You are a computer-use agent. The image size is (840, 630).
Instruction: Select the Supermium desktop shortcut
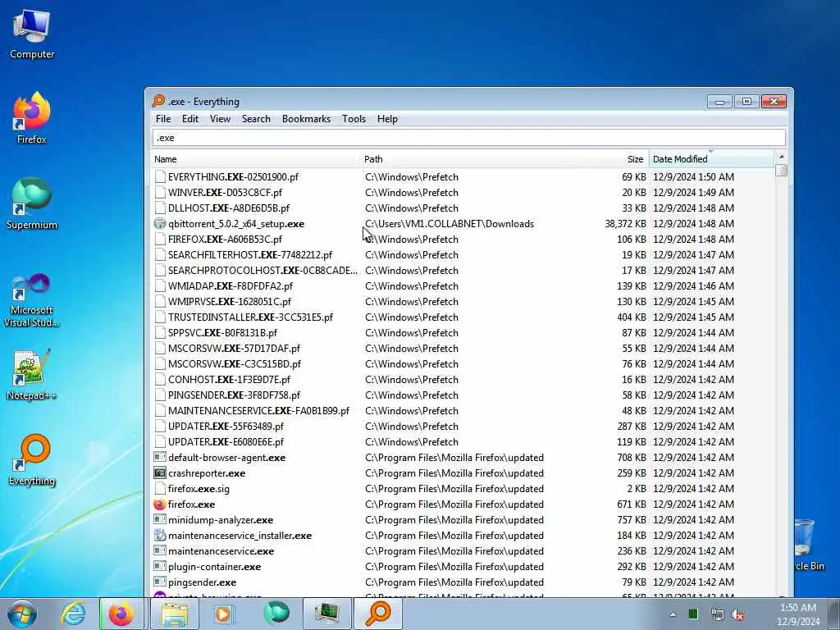32,203
